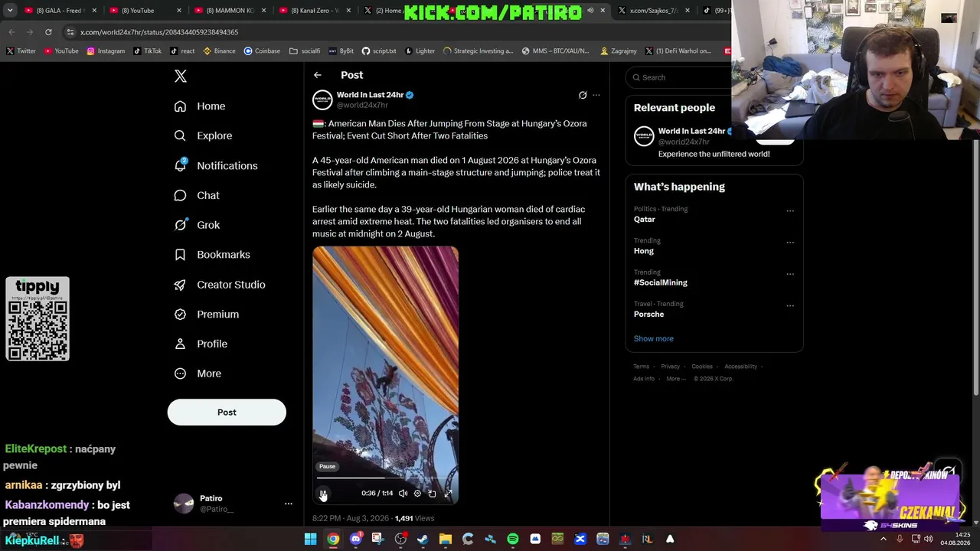Viewport: 980px width, 551px height.
Task: Enter fullscreen video mode
Action: click(x=448, y=494)
